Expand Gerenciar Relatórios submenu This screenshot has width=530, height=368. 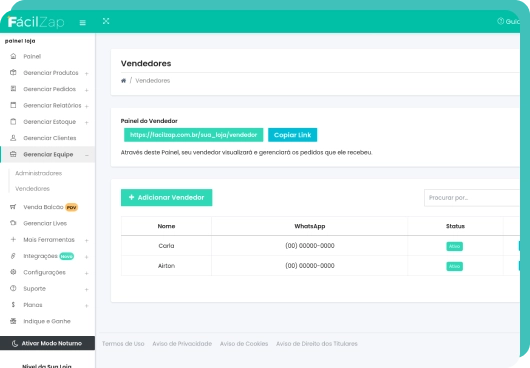pos(87,106)
